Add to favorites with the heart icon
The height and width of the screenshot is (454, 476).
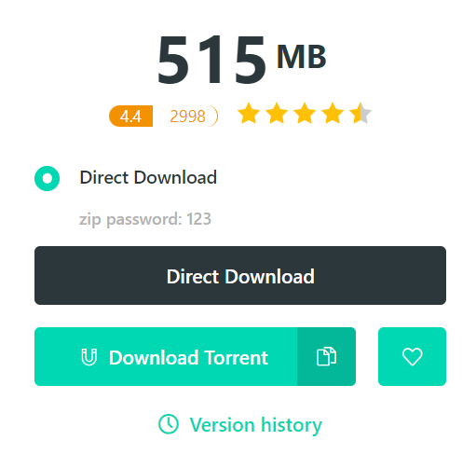click(x=412, y=356)
